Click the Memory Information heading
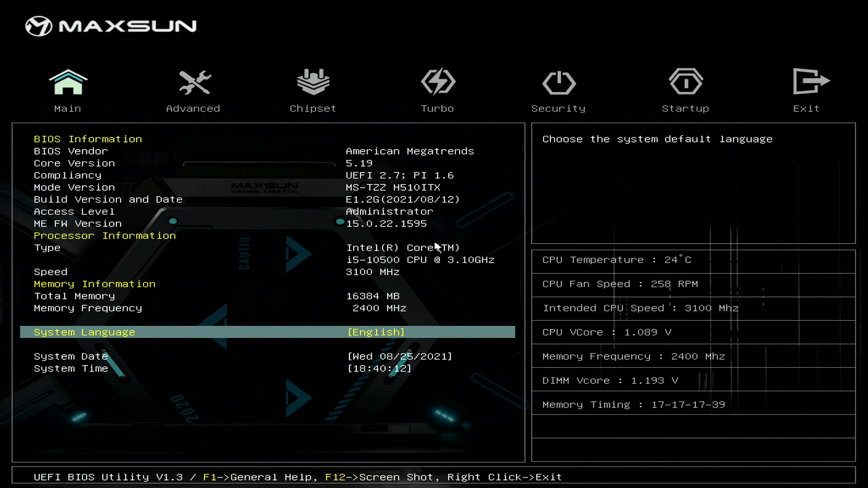Screen dimensions: 868x488 point(94,284)
